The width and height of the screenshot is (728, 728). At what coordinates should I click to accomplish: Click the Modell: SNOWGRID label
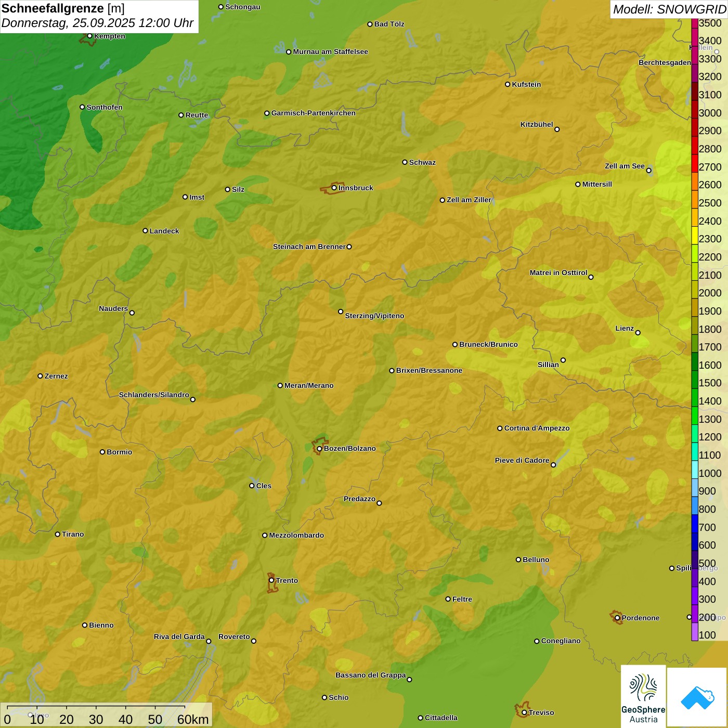(x=669, y=9)
